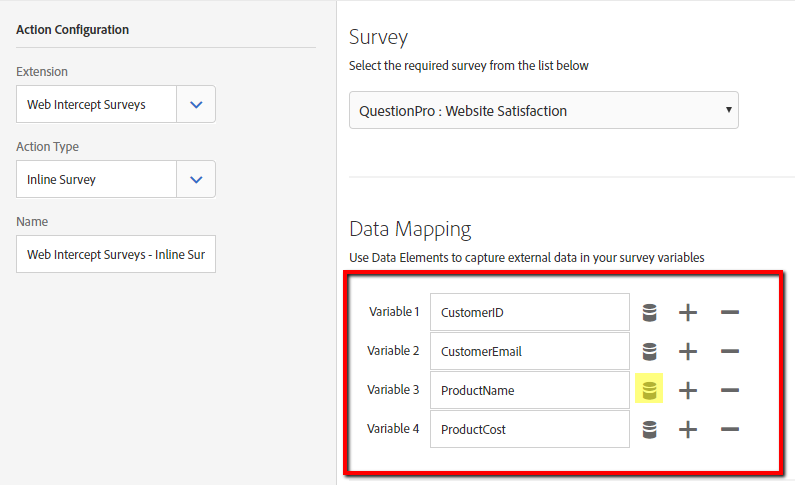Click the CustomerEmail variable text field

click(529, 351)
